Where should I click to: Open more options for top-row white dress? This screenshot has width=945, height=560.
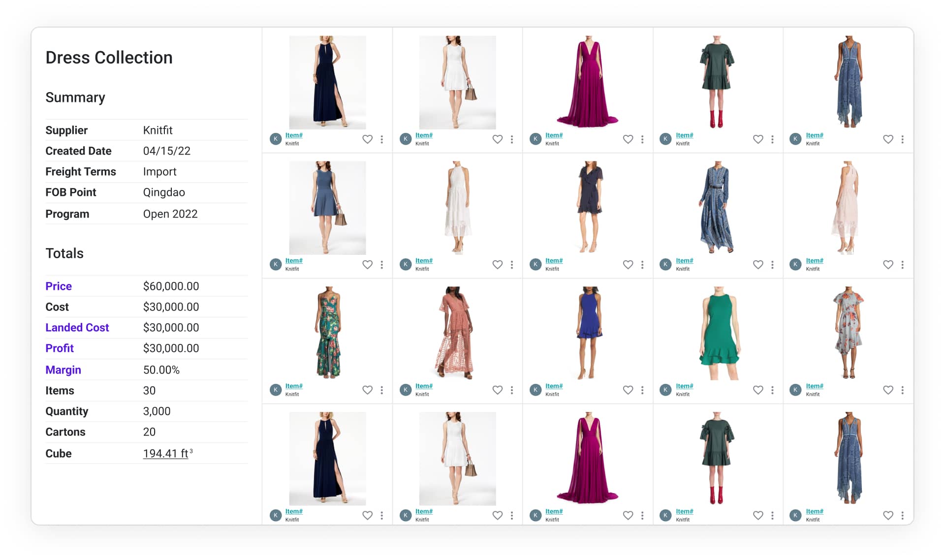(x=512, y=139)
